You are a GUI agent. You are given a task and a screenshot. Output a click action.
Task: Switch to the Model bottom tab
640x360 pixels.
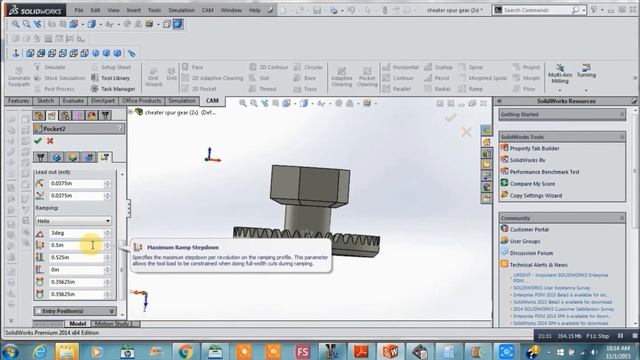(78, 324)
